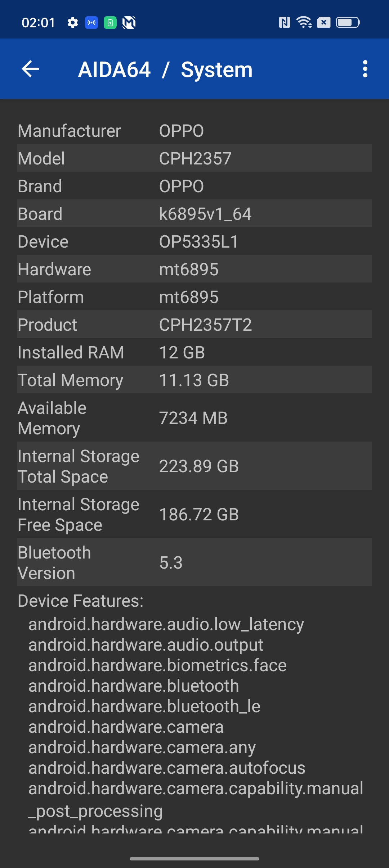Viewport: 389px width, 868px height.
Task: Tap android.hardware.biometrics.face feature entry
Action: tap(157, 665)
